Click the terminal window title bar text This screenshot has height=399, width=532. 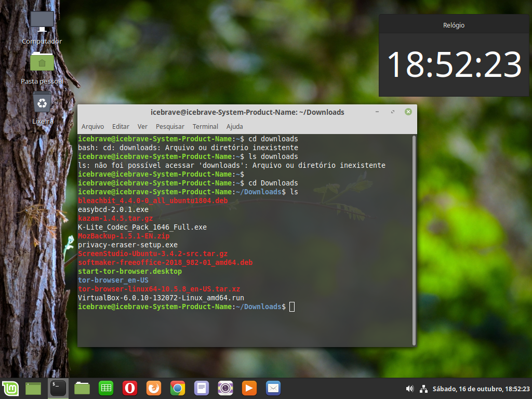pyautogui.click(x=247, y=112)
